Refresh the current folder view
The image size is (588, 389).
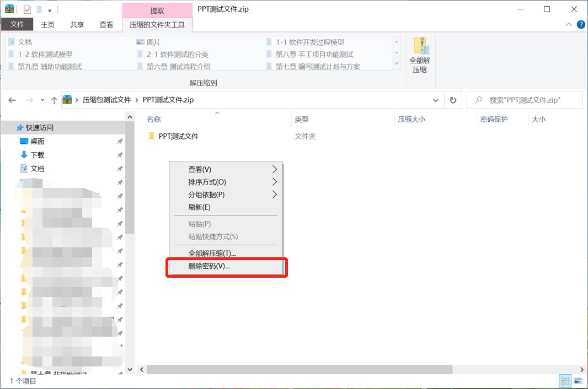453,100
